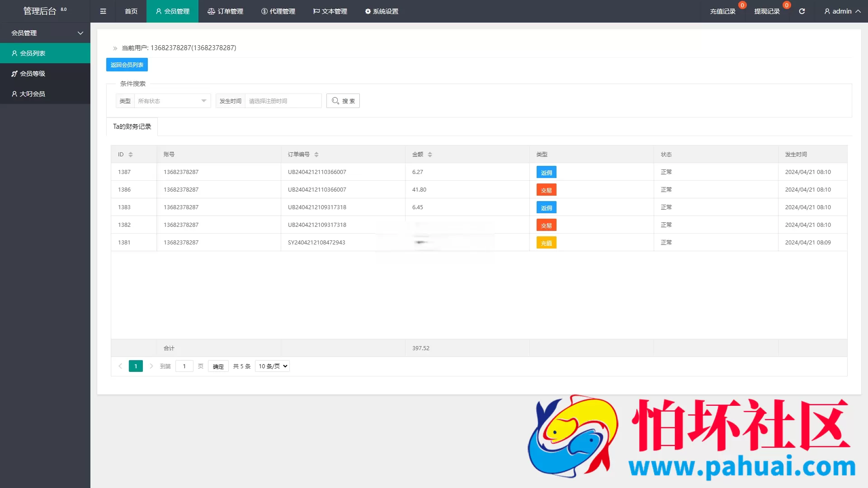Open member levels in the sidebar
The width and height of the screenshot is (868, 488).
[x=33, y=74]
